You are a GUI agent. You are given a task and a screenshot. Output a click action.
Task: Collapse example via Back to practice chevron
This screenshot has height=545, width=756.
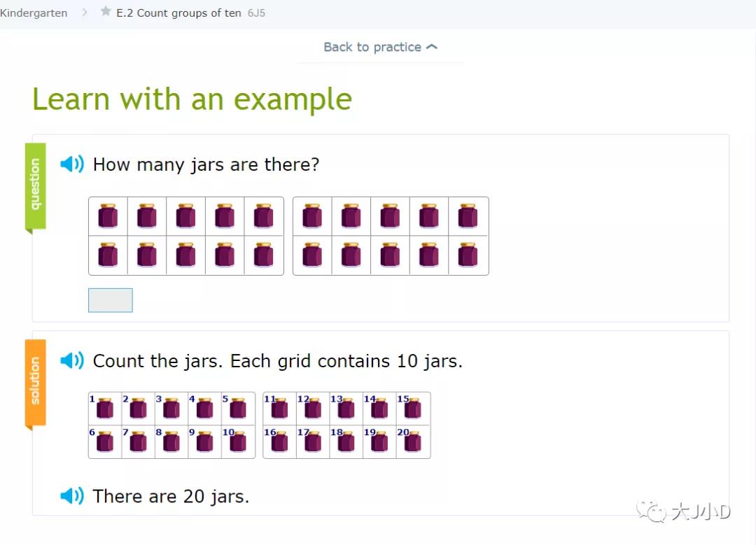(x=432, y=47)
